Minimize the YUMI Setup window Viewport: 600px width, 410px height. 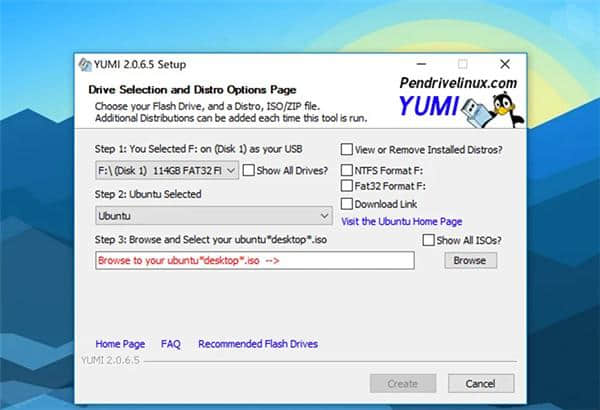pyautogui.click(x=421, y=64)
